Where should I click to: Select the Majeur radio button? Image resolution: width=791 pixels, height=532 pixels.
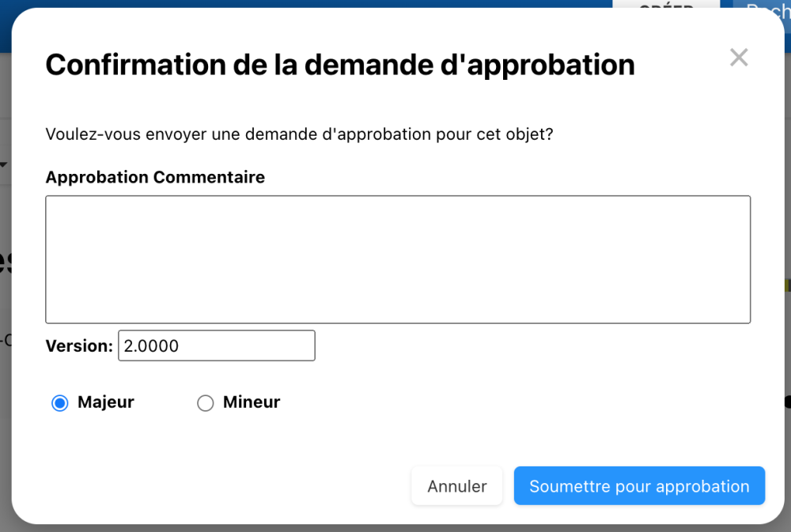point(59,403)
